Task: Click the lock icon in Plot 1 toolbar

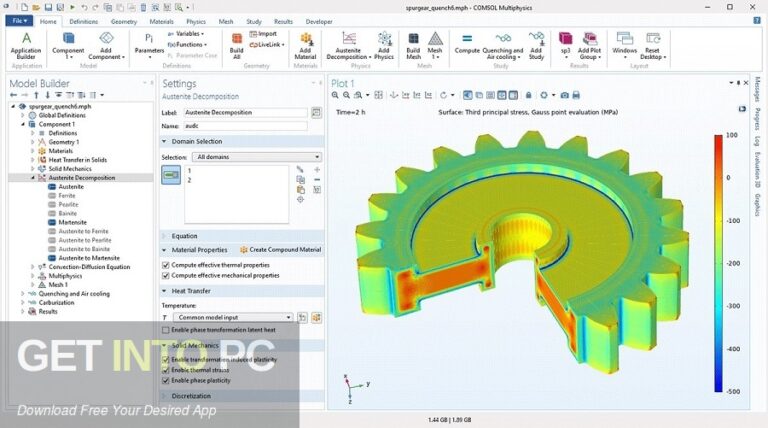Action: 528,95
